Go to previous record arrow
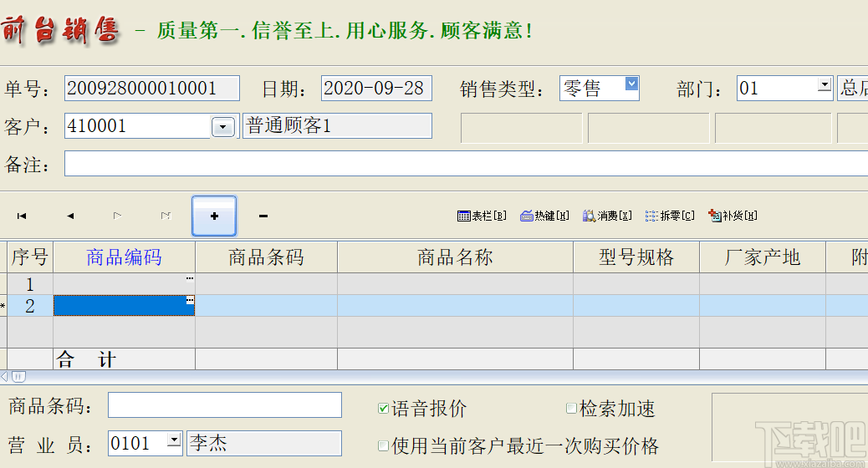 coord(70,216)
